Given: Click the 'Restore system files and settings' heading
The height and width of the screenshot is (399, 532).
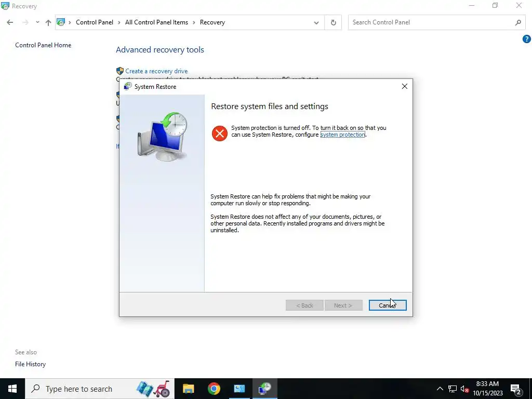Looking at the screenshot, I should (270, 107).
